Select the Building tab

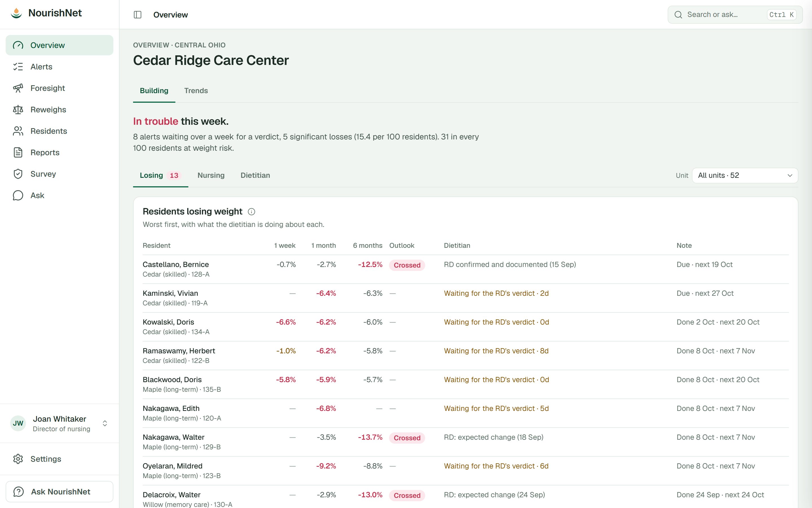click(x=154, y=91)
